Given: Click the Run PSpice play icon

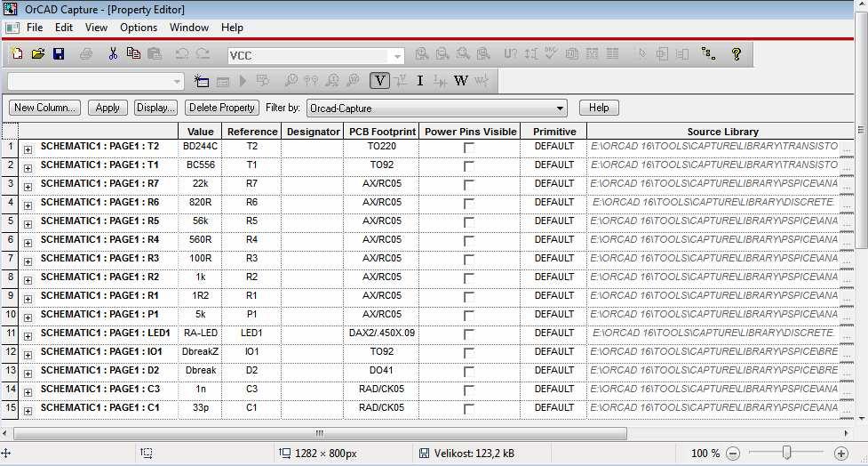Looking at the screenshot, I should click(243, 81).
